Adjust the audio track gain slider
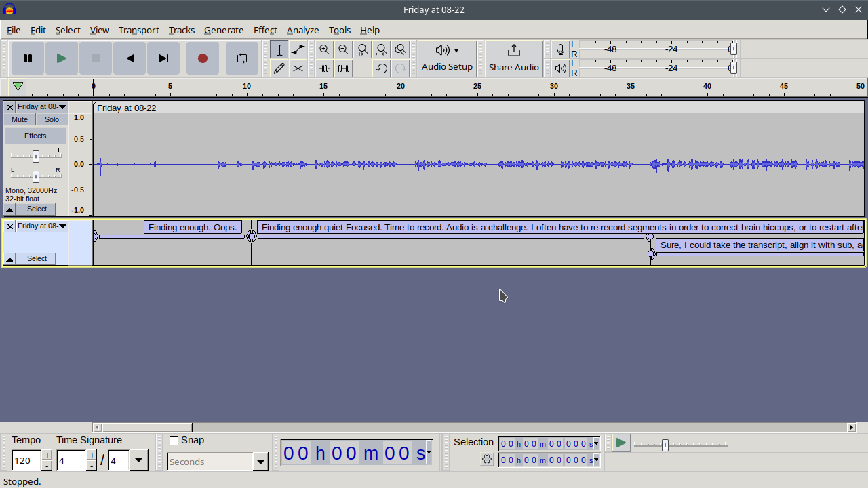This screenshot has width=868, height=488. click(36, 157)
